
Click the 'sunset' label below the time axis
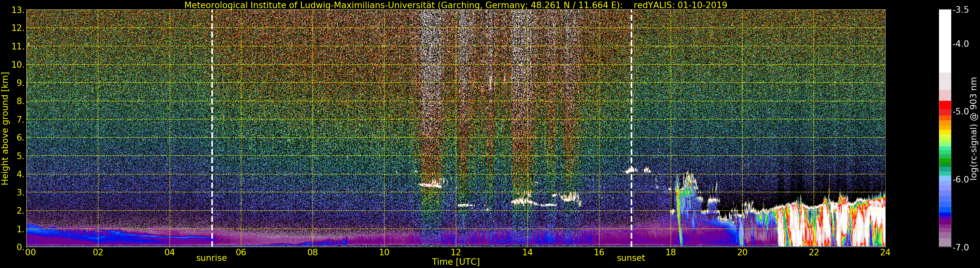tap(631, 258)
